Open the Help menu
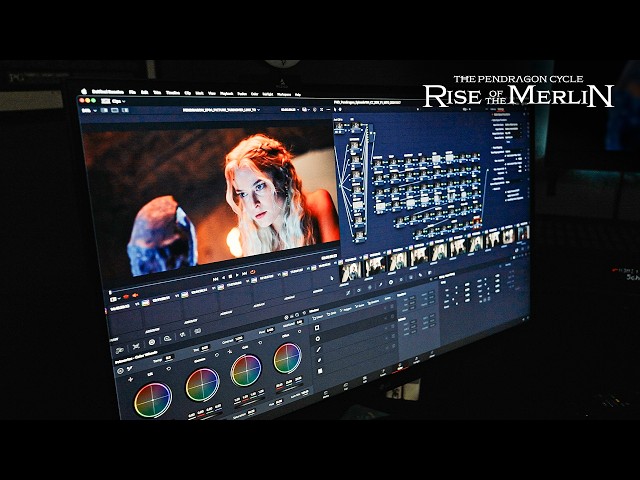640x480 pixels. pos(298,95)
